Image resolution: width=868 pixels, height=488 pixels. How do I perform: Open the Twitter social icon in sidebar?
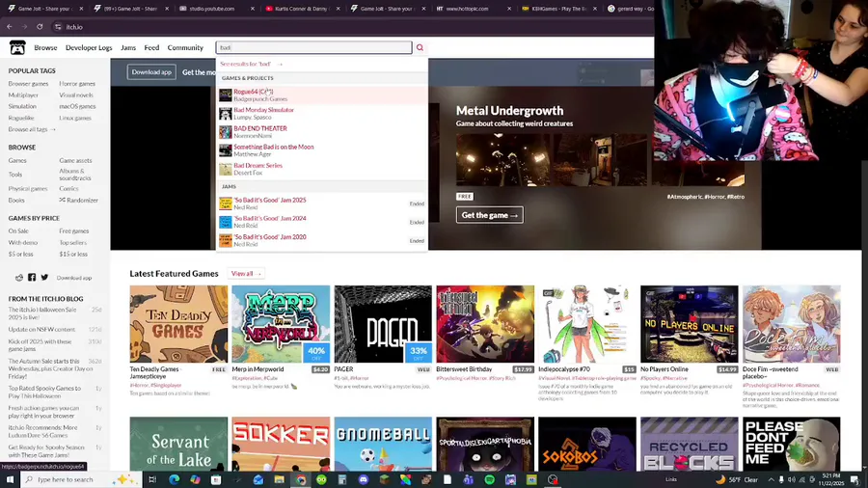(44, 278)
